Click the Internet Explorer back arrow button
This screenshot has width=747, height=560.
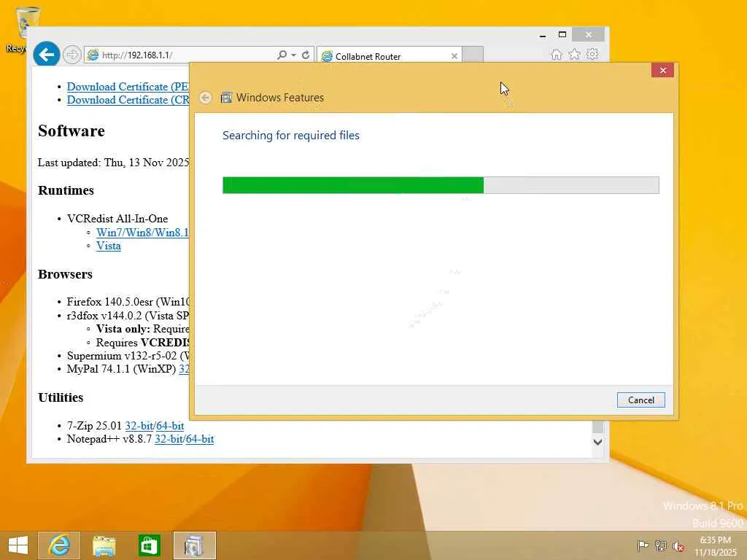pos(46,55)
